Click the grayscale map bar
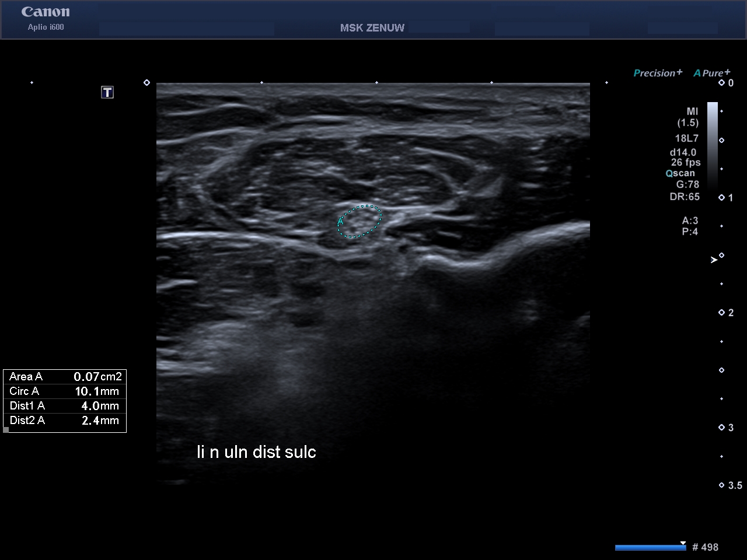Screen dimensions: 747x560 712,146
